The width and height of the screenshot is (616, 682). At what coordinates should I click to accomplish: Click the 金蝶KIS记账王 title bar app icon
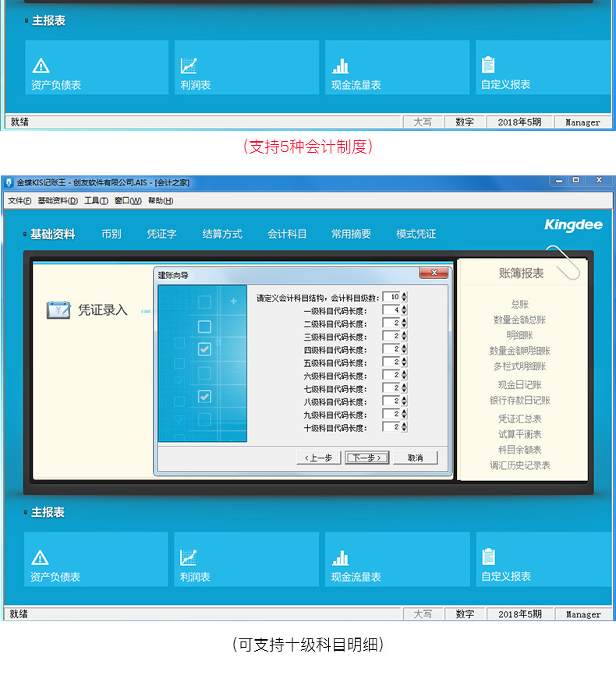pyautogui.click(x=9, y=182)
